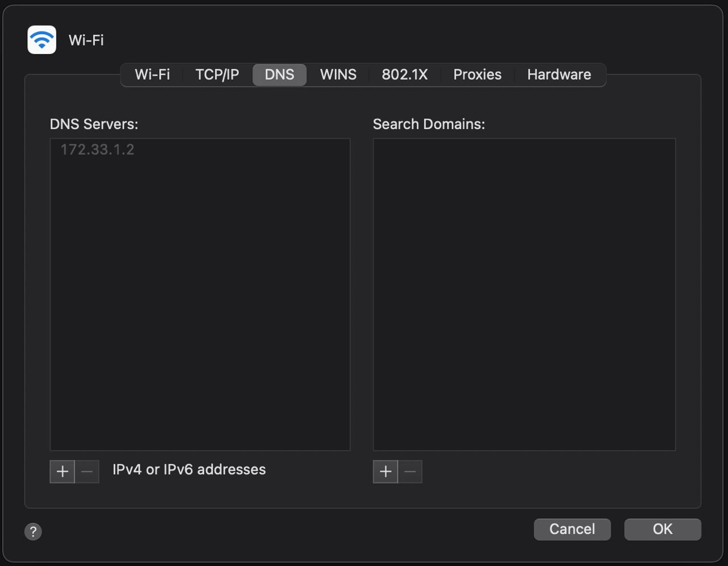
Task: Switch to the Wi-Fi tab
Action: (152, 75)
